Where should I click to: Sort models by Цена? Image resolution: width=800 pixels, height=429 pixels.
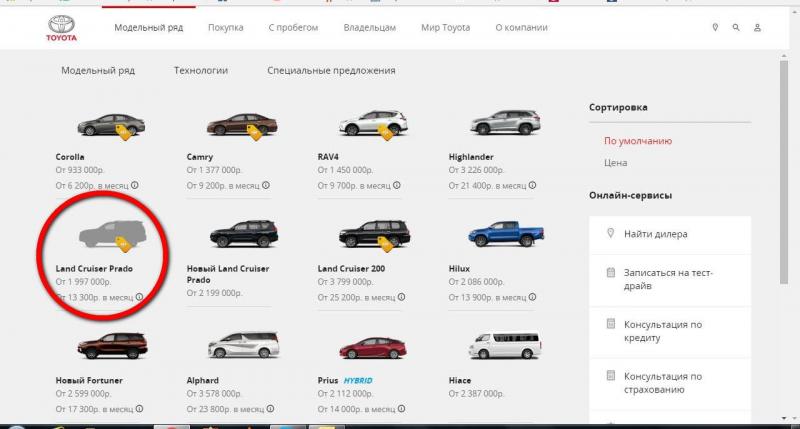(x=615, y=163)
